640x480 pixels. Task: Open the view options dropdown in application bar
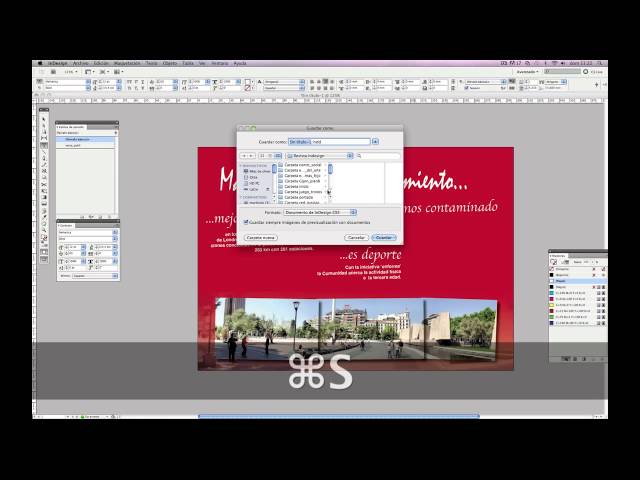coord(88,72)
